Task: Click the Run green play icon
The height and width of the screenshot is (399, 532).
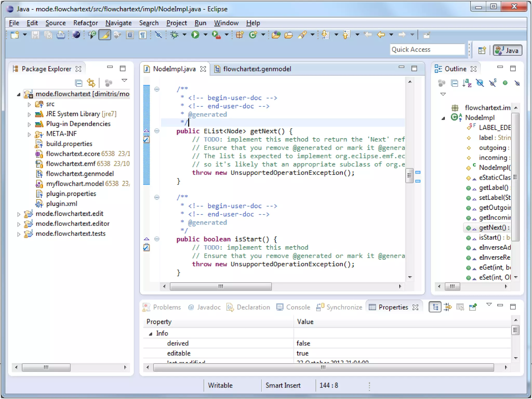Action: pos(195,35)
